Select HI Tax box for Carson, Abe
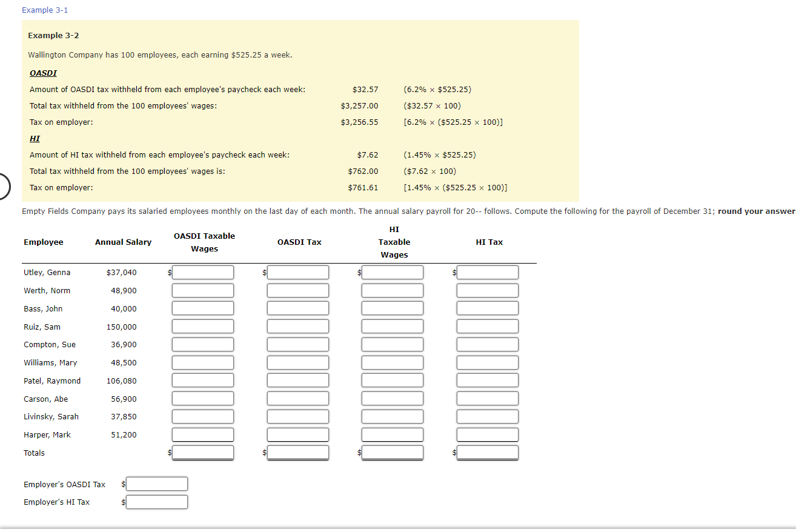The height and width of the screenshot is (532, 796). click(x=488, y=399)
